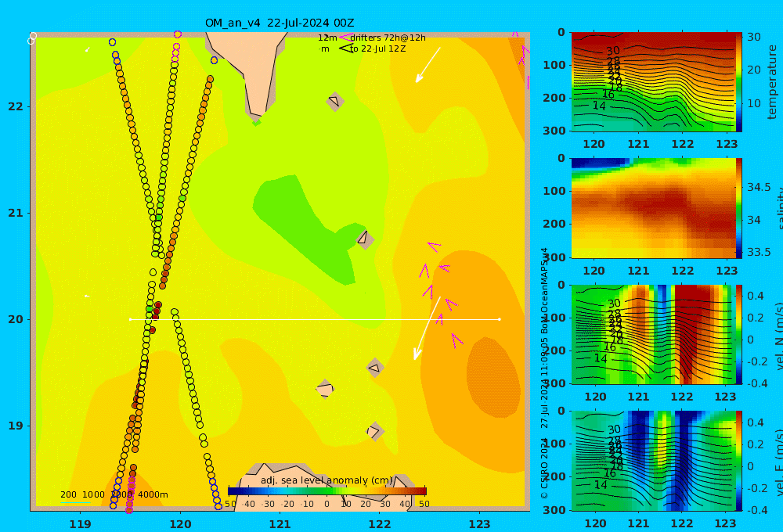Click the 33.5 tick on the salinity colorbar
This screenshot has height=532, width=783.
click(759, 253)
